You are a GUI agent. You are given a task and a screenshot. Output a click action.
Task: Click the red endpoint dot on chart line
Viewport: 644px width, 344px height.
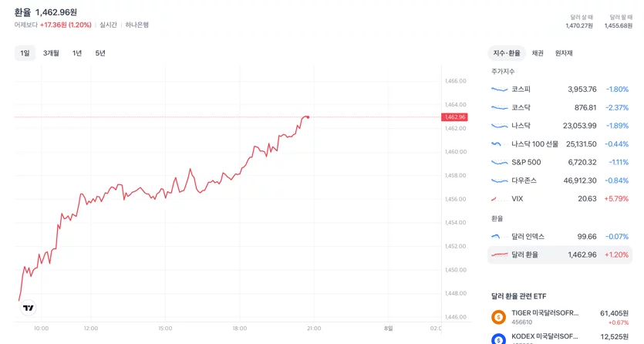(x=308, y=117)
